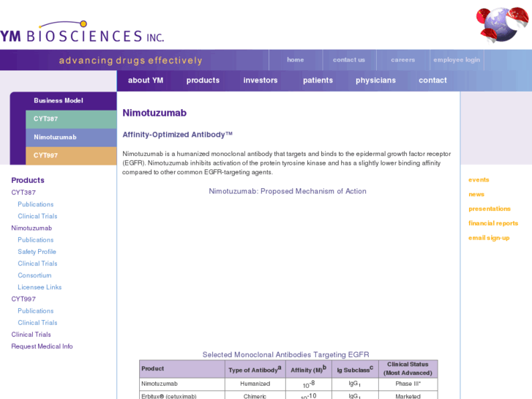Open the products menu
Screen dimensions: 532x399
tap(203, 81)
